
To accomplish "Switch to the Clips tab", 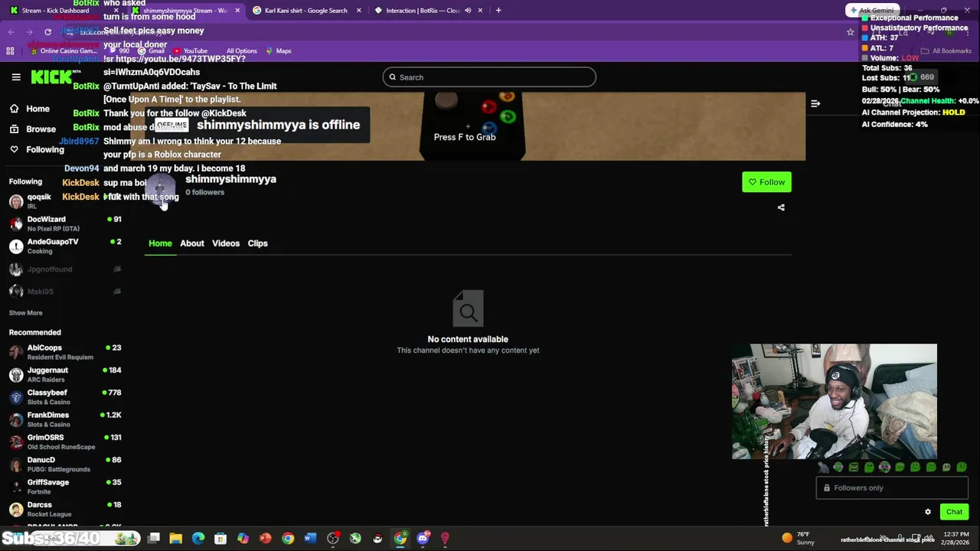I will [257, 243].
